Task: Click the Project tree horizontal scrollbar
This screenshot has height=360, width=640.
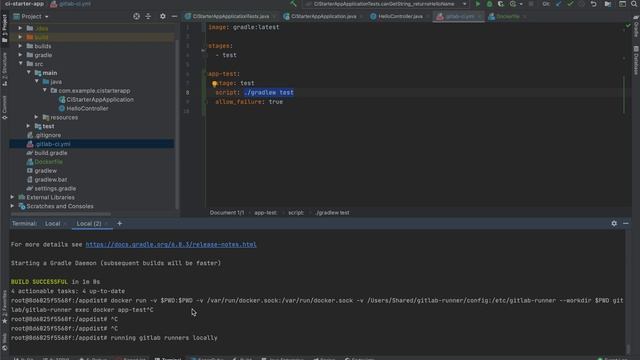Action: pos(61,214)
